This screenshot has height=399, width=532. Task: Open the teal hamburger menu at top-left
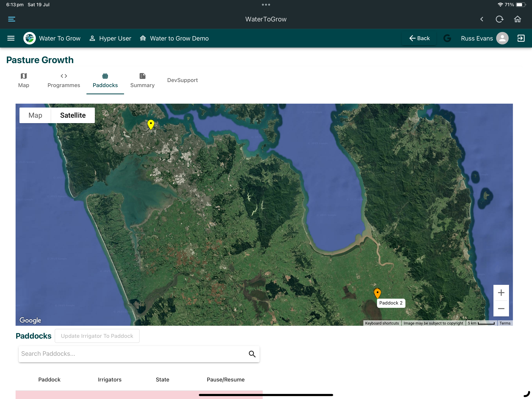(x=11, y=19)
